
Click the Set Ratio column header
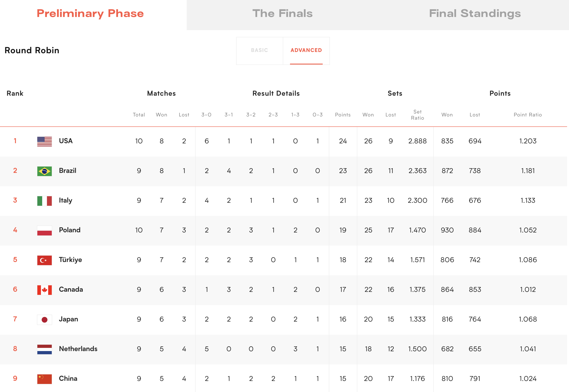417,115
